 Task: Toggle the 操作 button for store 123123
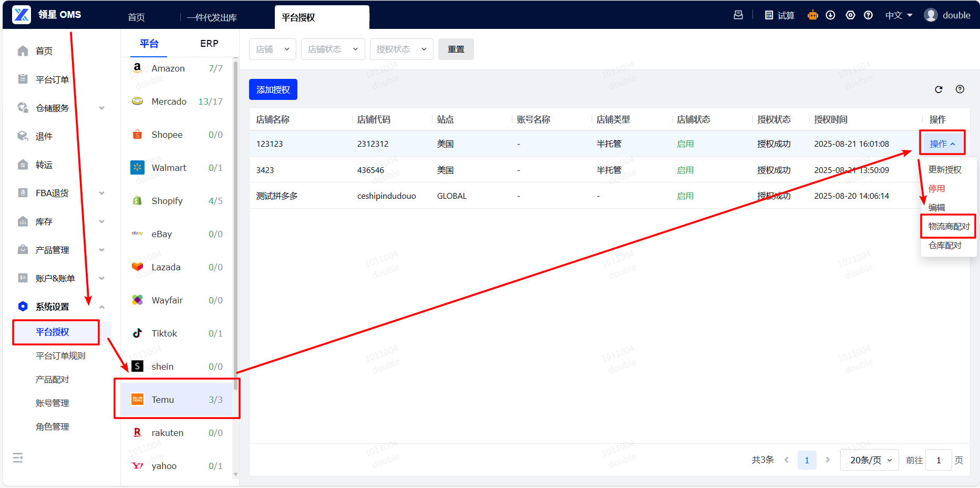point(942,144)
